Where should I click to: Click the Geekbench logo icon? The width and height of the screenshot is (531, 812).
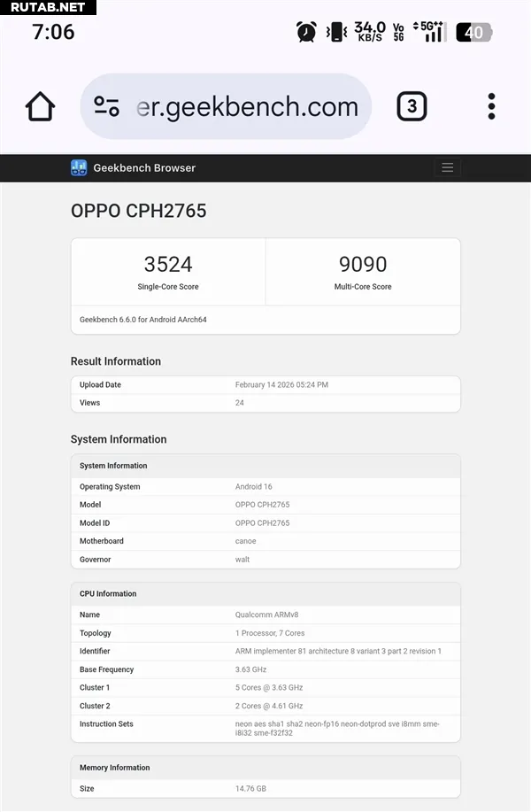tap(79, 167)
